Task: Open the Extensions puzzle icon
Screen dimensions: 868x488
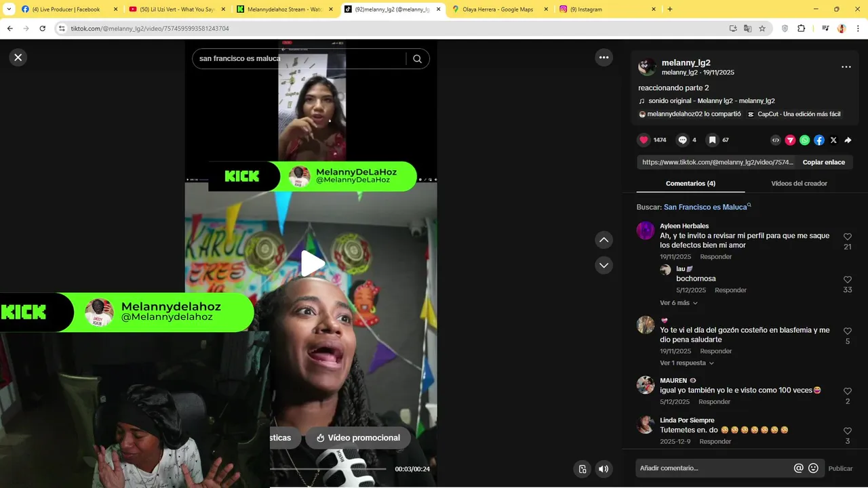Action: pyautogui.click(x=801, y=28)
